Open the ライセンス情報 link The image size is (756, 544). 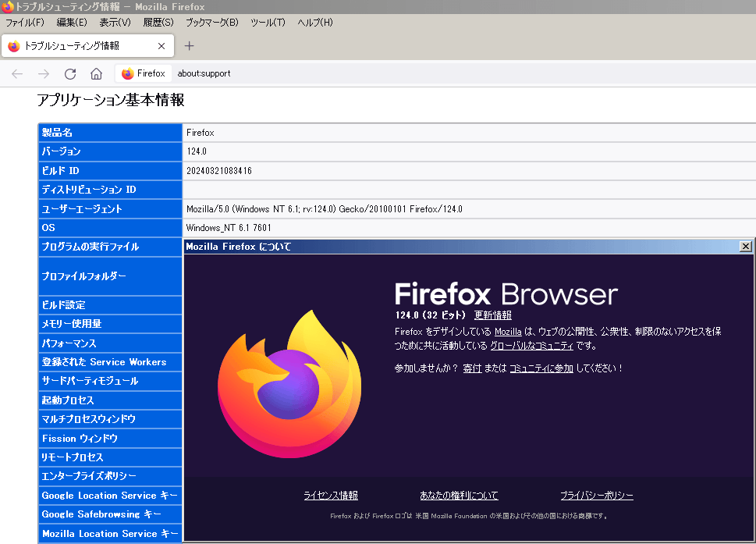click(x=331, y=496)
